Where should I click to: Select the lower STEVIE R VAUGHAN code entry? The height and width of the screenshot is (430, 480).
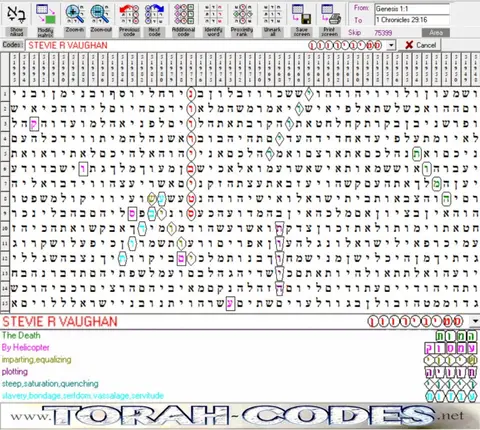tap(60, 322)
